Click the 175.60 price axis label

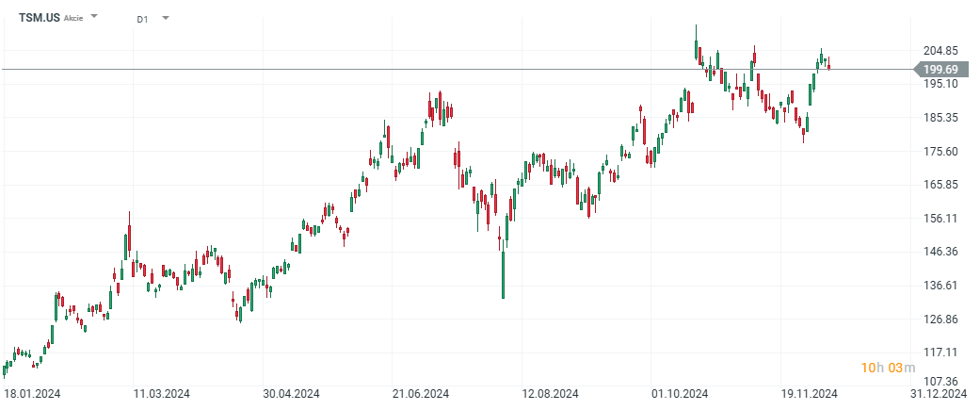[x=940, y=151]
